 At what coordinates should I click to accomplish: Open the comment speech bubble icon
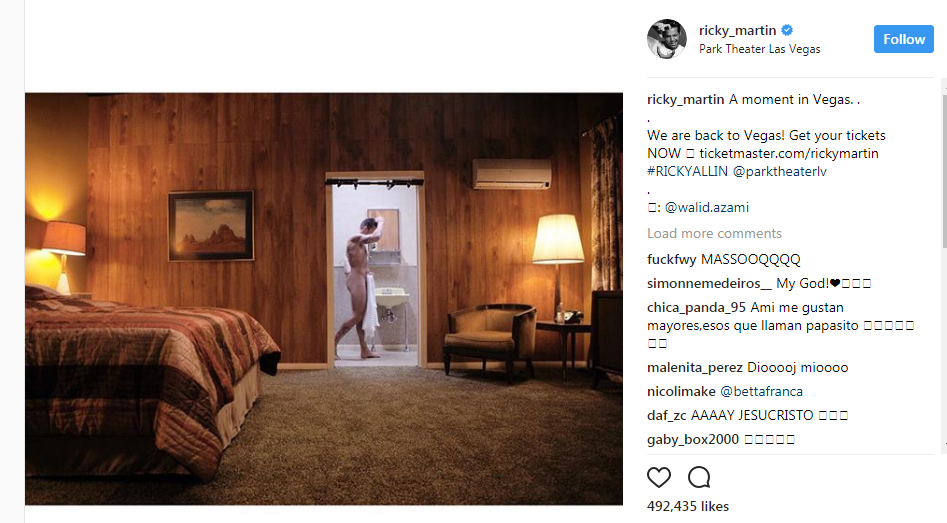pyautogui.click(x=699, y=477)
